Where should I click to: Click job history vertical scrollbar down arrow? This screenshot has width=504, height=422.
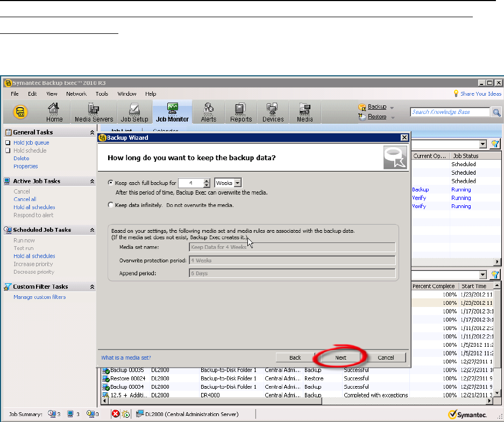(497, 393)
